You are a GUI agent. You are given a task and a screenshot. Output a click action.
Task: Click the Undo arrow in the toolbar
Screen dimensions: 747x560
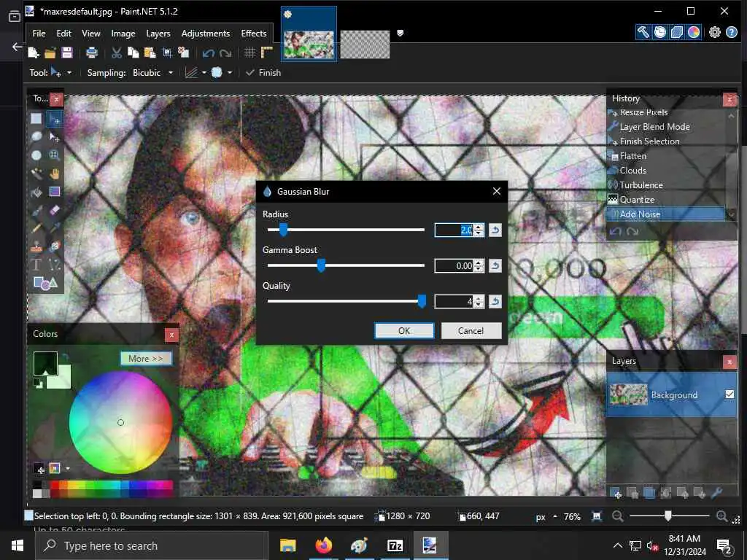tap(208, 52)
